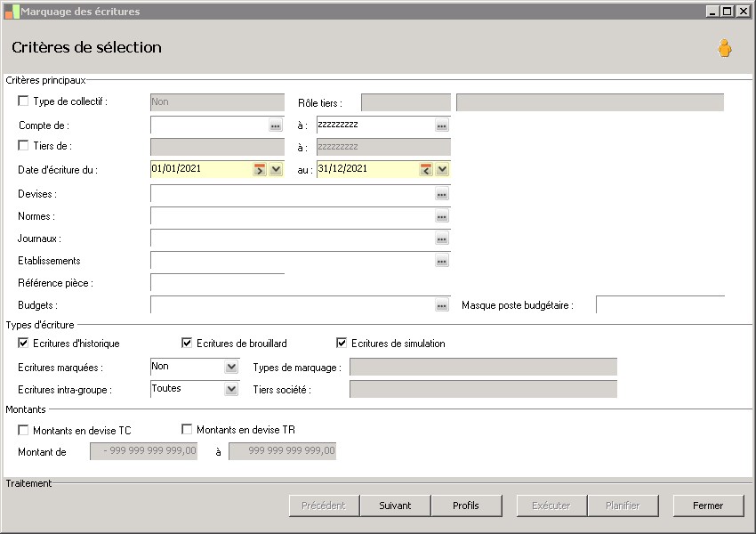Viewport: 756px width, 534px height.
Task: Click the Profils button
Action: (x=465, y=506)
